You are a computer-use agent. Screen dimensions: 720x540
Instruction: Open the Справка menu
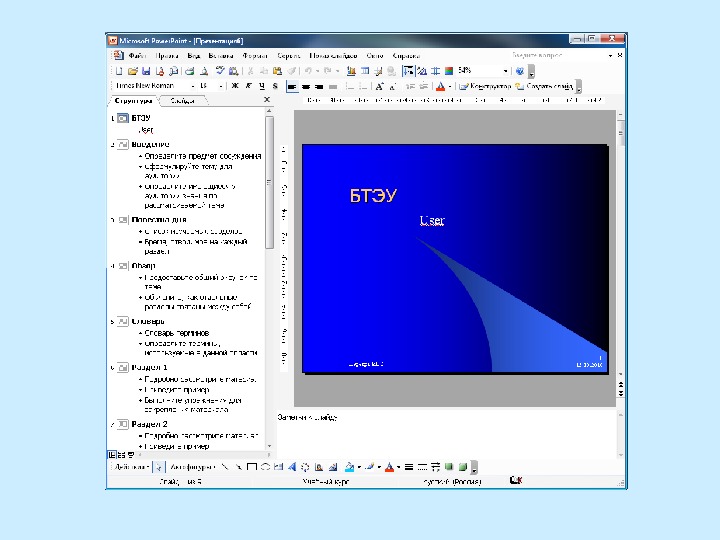406,56
